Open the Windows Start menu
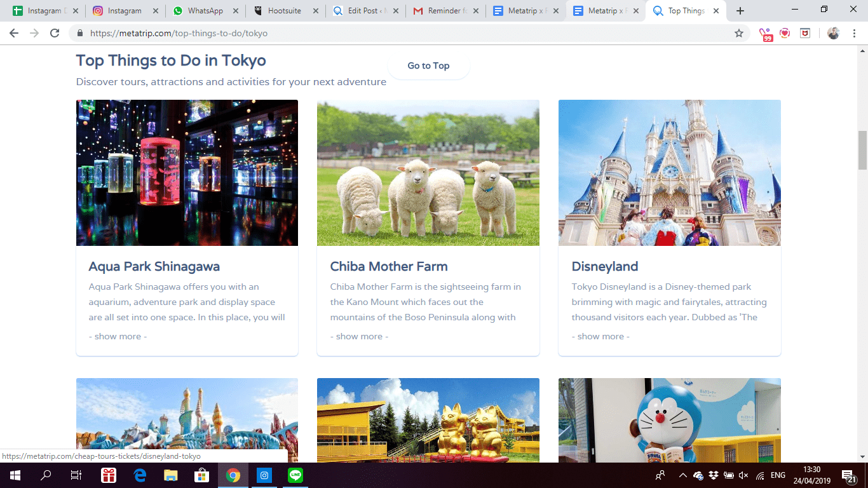 coord(15,475)
